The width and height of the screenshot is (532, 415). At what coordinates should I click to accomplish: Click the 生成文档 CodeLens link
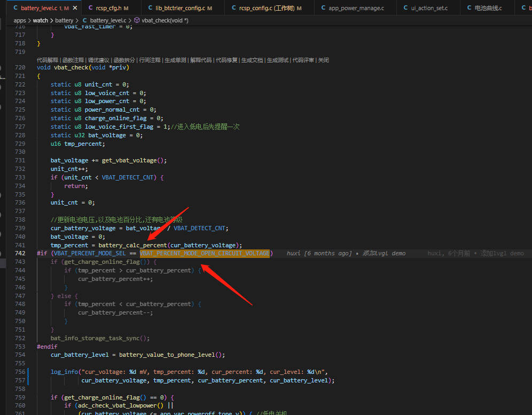coord(252,60)
